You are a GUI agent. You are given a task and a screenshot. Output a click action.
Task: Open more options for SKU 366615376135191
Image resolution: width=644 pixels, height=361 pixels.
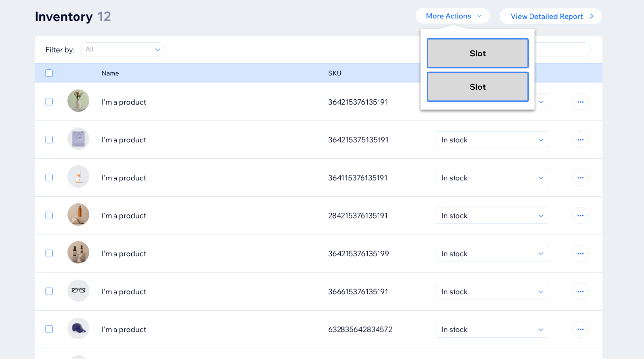[580, 292]
